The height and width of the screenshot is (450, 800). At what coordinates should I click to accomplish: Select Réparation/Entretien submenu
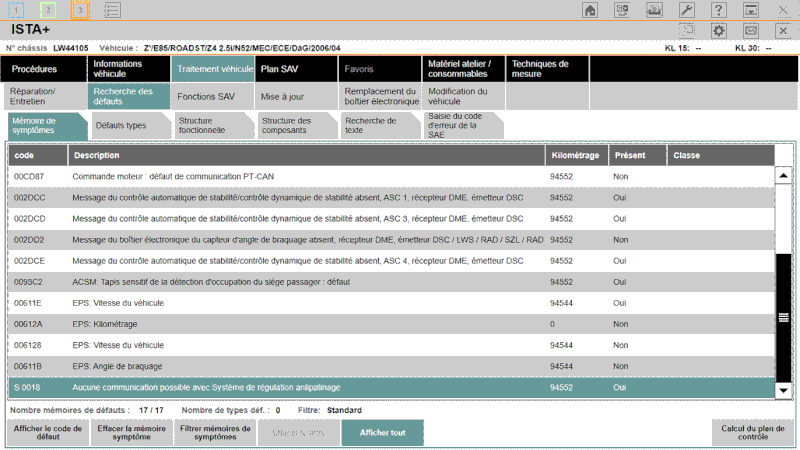43,96
